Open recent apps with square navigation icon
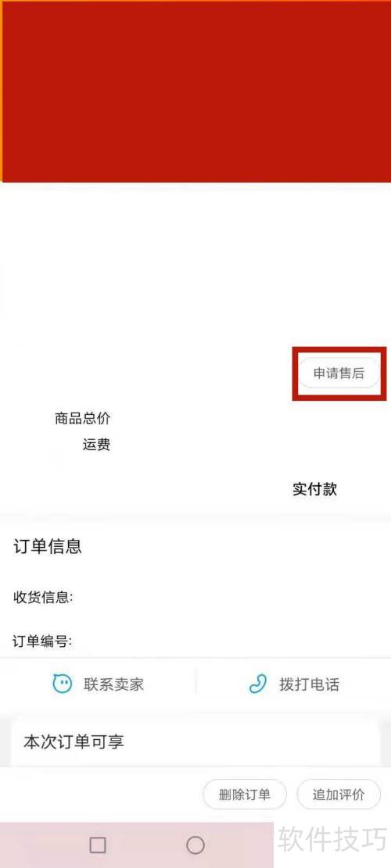The height and width of the screenshot is (868, 391). [x=98, y=845]
